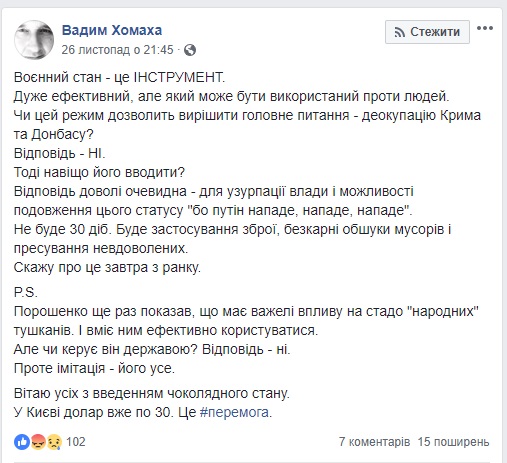Click the P.S. line in the post

click(x=26, y=292)
